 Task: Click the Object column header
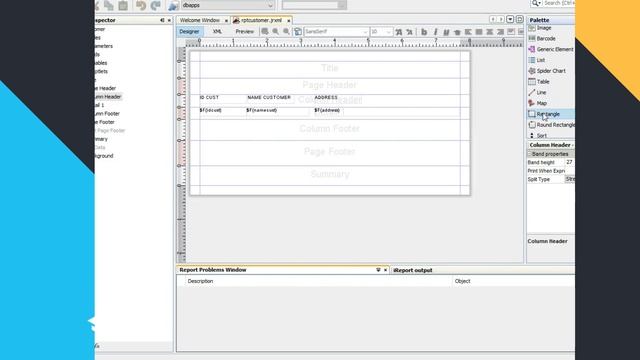tap(462, 281)
